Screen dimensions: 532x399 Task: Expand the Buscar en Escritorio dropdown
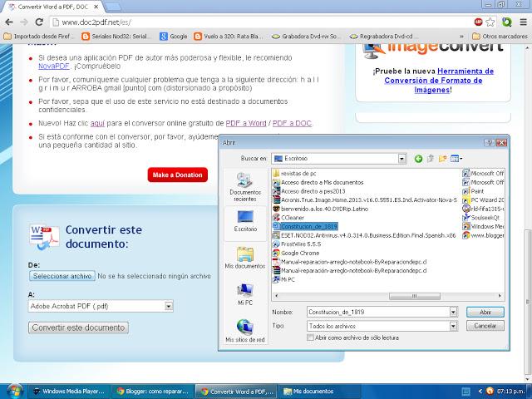402,159
